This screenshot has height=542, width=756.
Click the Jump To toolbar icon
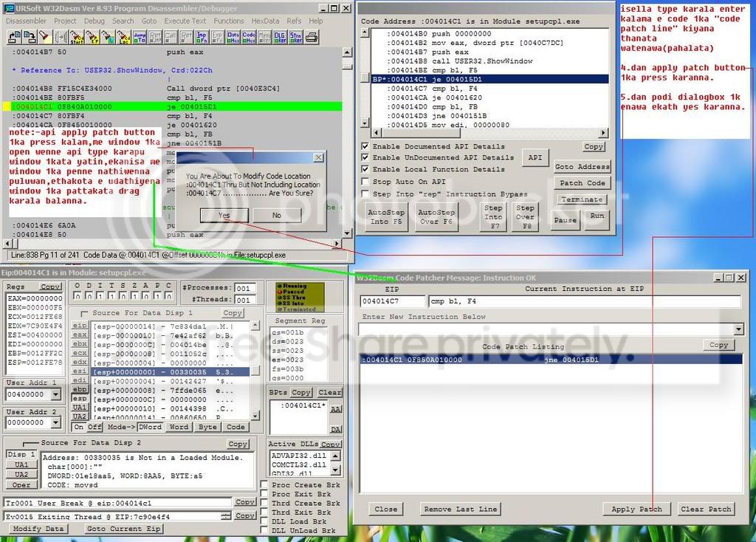pos(139,37)
